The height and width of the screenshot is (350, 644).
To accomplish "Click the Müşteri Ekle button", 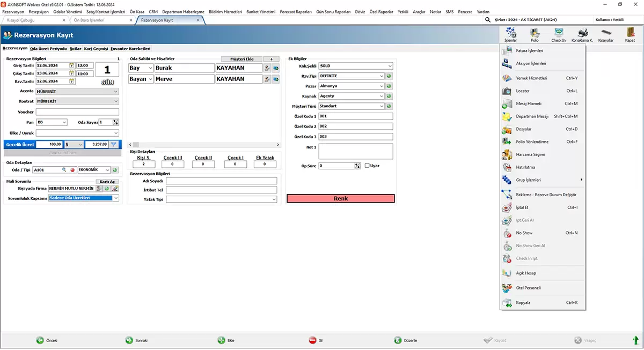I will 241,59.
